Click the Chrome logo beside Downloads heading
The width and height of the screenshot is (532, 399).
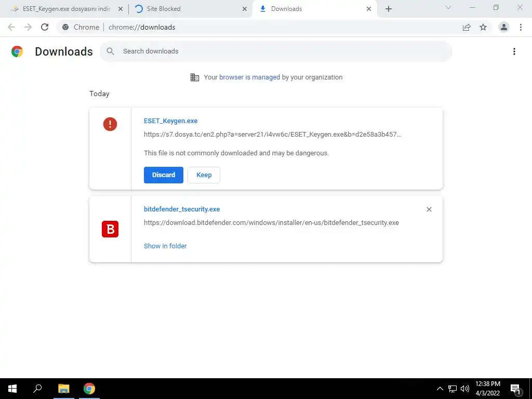tap(17, 51)
